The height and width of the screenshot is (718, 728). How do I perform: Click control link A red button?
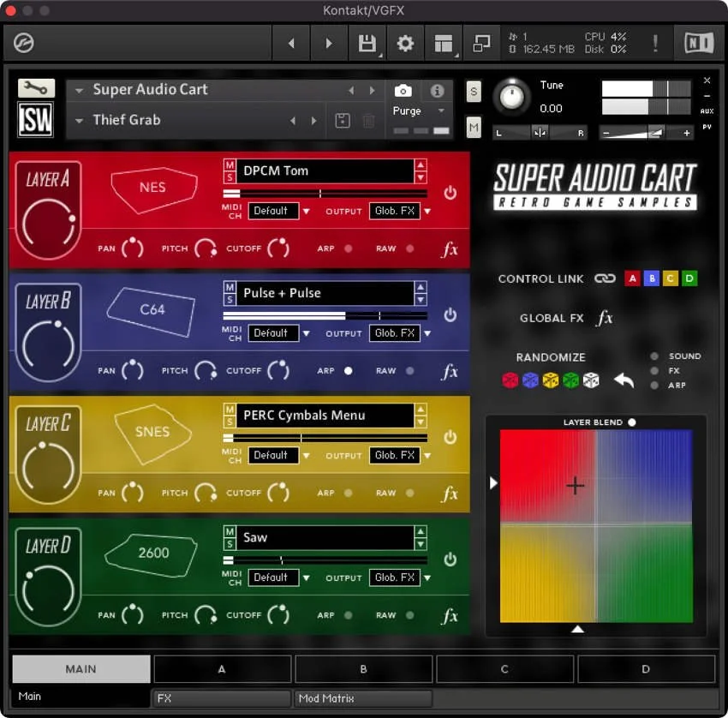pos(632,278)
